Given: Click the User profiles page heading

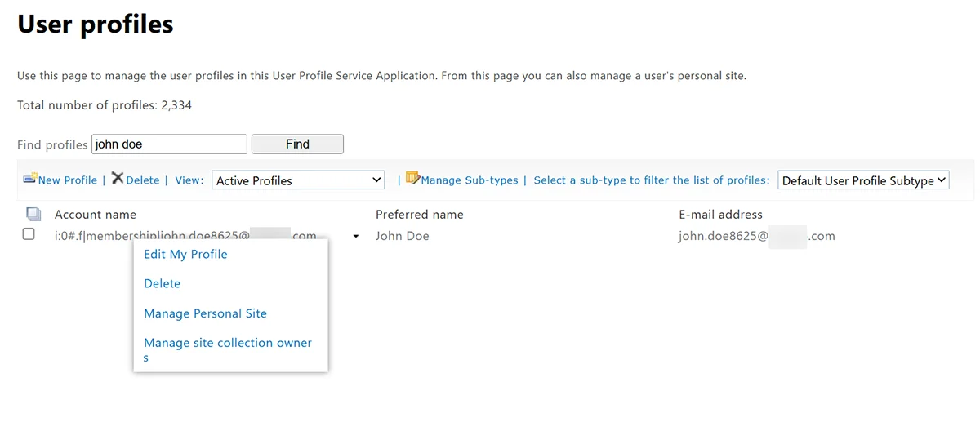Looking at the screenshot, I should 96,24.
